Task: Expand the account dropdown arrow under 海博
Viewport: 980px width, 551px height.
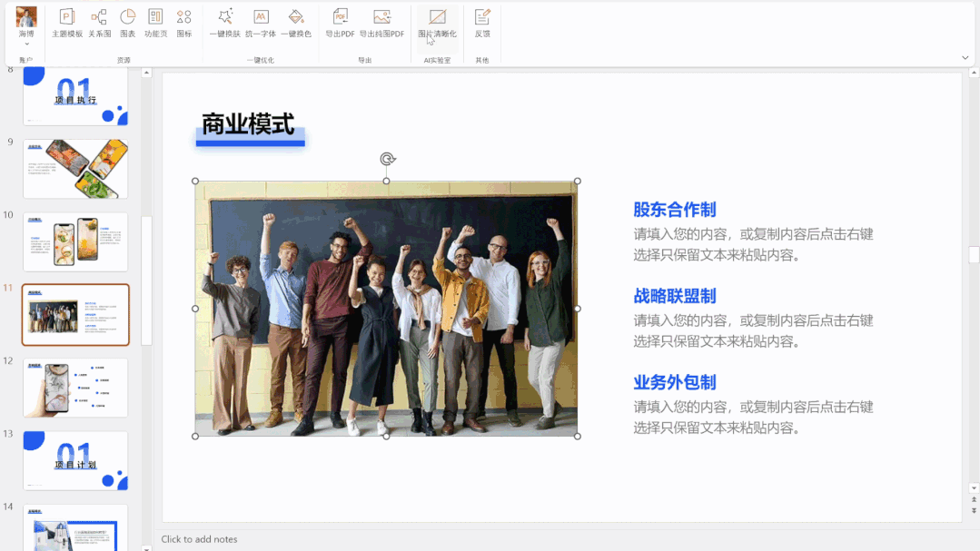Action: click(x=27, y=44)
